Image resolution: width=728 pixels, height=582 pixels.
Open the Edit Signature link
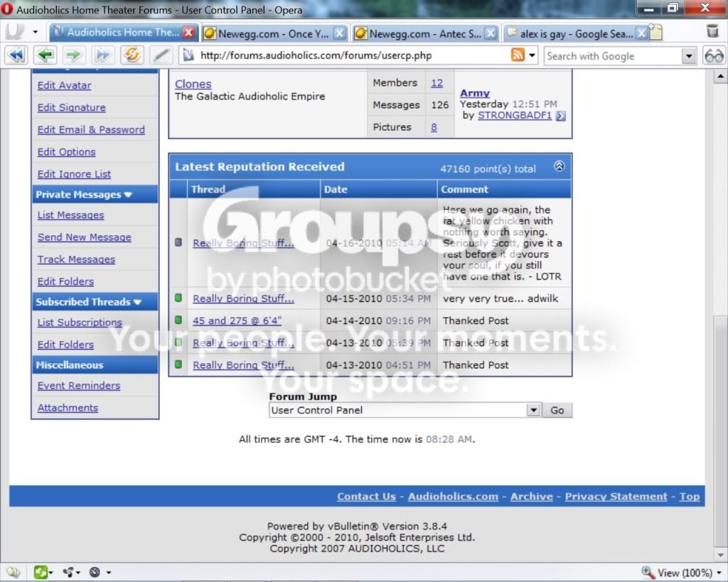click(72, 108)
